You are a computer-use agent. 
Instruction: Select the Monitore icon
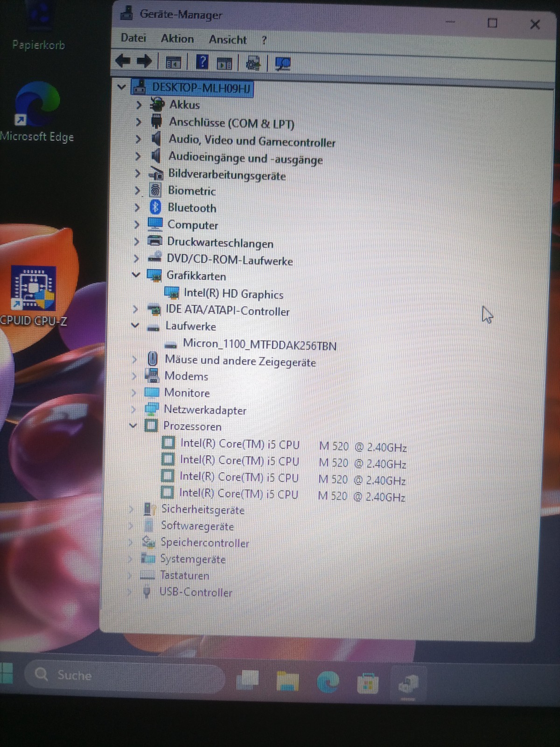tap(152, 392)
